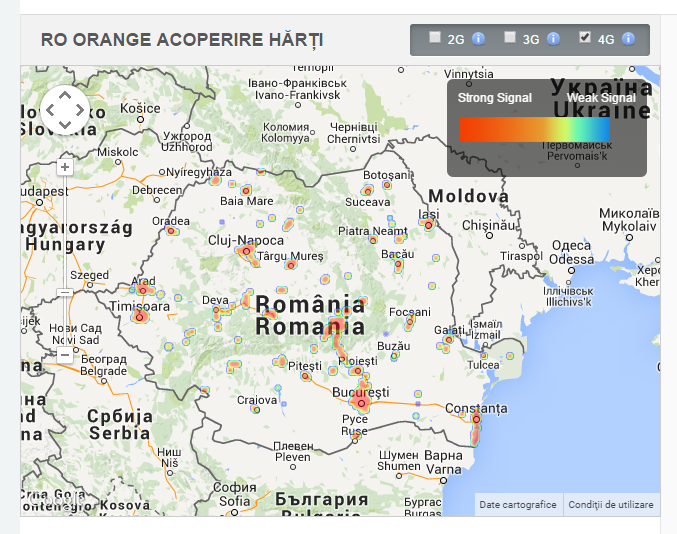Pan the map right with the arrow
Screen dimensions: 677x534
click(x=80, y=110)
